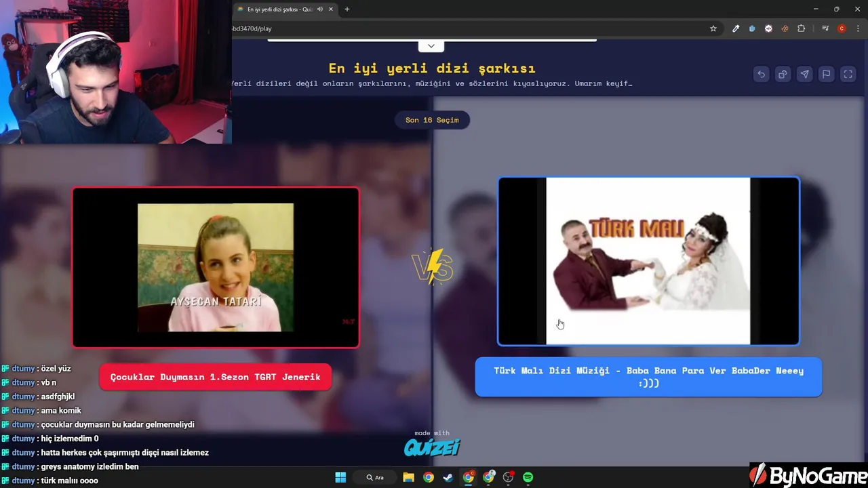Choose 'Türk Malı Dizi Müziği' blue label

648,377
